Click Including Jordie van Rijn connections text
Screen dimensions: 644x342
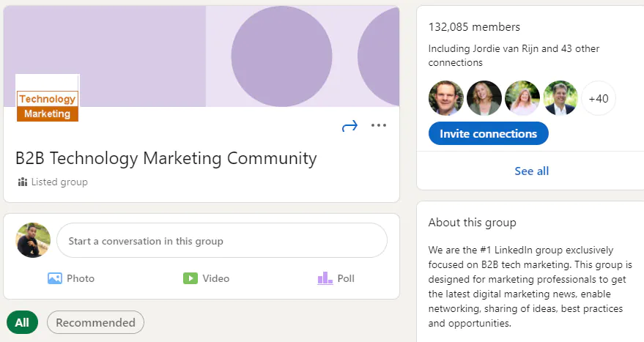[x=514, y=56]
